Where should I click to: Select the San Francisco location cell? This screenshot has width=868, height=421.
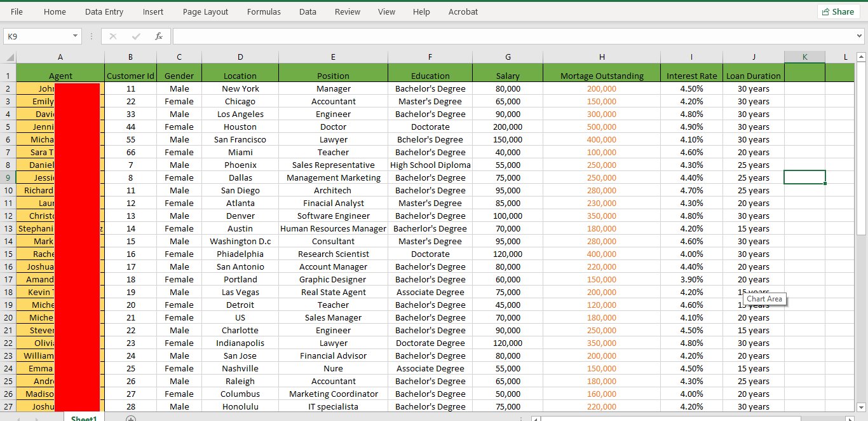click(x=240, y=139)
